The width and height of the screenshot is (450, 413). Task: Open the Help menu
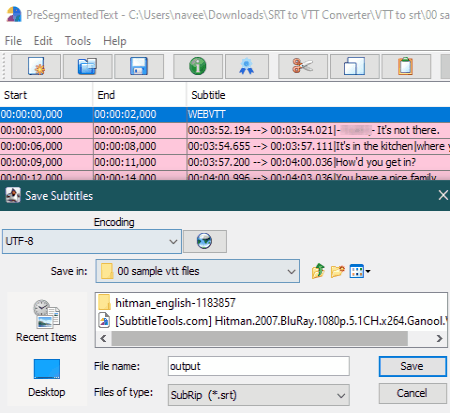point(115,41)
